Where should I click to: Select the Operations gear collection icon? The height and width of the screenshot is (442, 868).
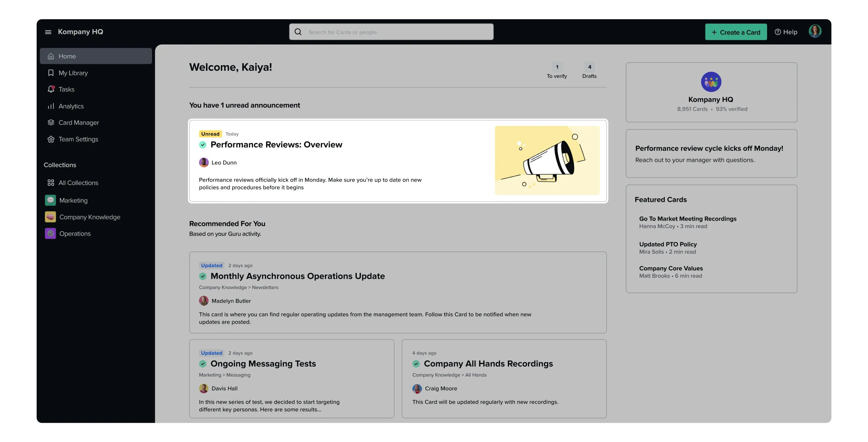click(50, 233)
